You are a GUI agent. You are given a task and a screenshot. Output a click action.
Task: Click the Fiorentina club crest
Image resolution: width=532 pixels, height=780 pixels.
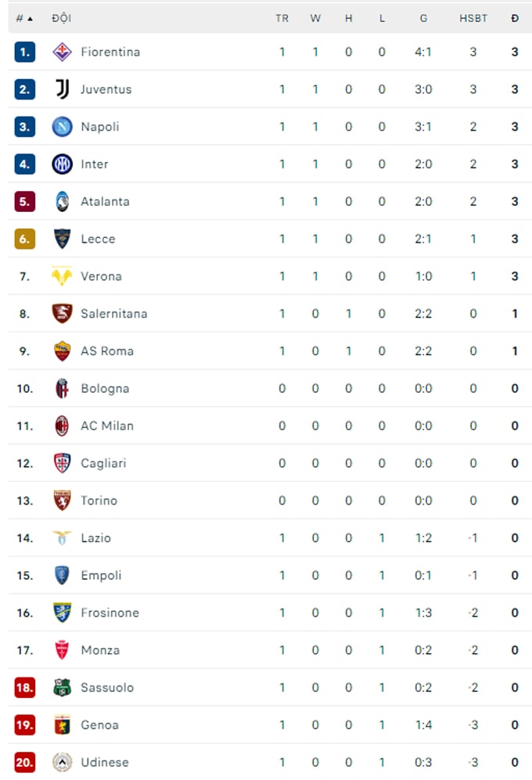click(x=62, y=52)
